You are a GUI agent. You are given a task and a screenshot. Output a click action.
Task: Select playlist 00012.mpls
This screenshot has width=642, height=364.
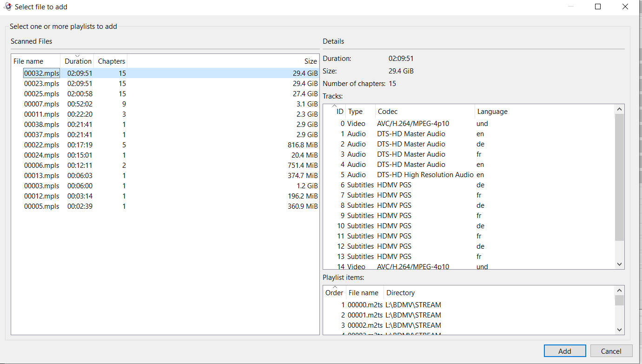(x=165, y=196)
